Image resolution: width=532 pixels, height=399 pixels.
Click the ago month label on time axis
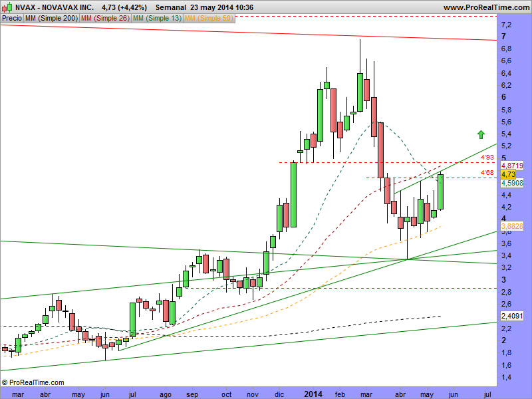tap(165, 395)
